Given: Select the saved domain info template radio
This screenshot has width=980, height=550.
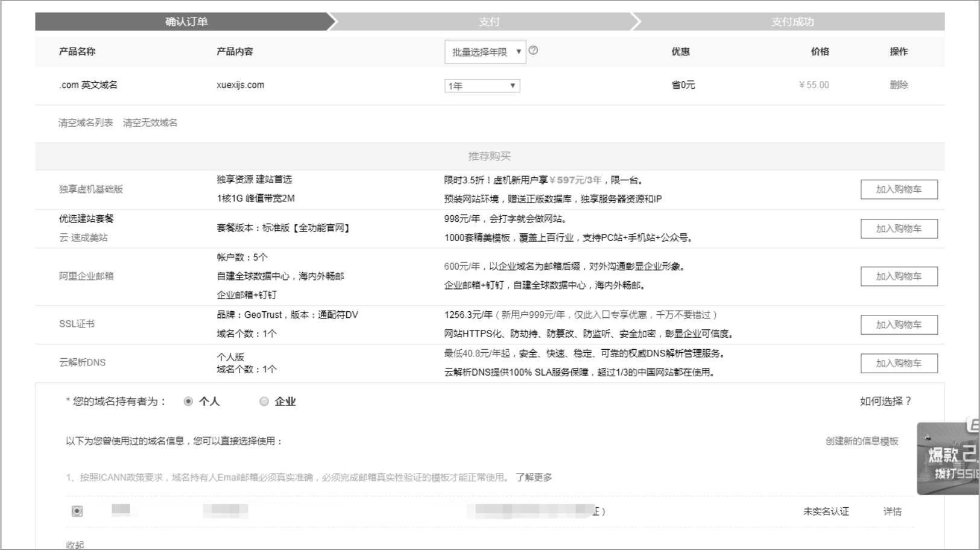Looking at the screenshot, I should tap(77, 511).
